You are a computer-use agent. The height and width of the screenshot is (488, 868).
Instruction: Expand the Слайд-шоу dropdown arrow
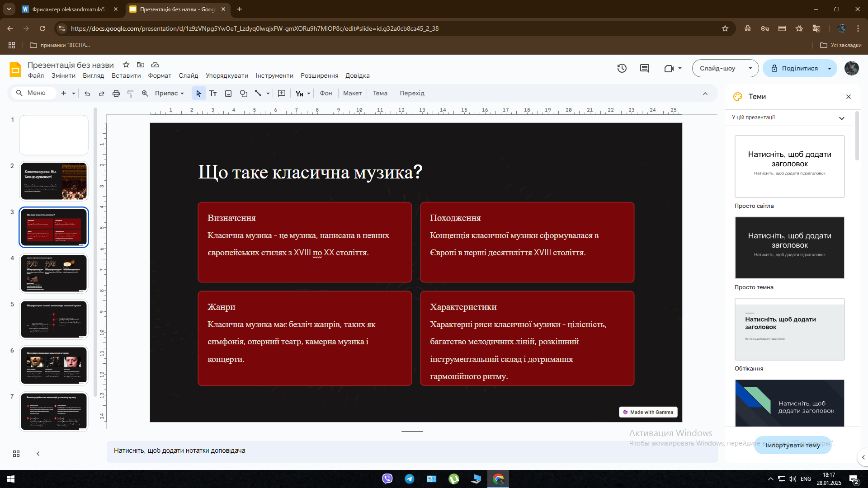[x=750, y=68]
